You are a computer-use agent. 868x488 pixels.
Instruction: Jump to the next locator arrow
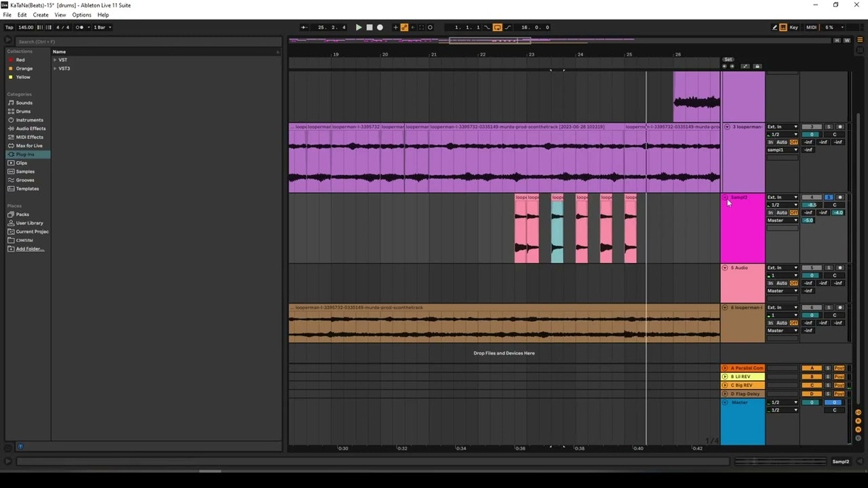pyautogui.click(x=732, y=66)
